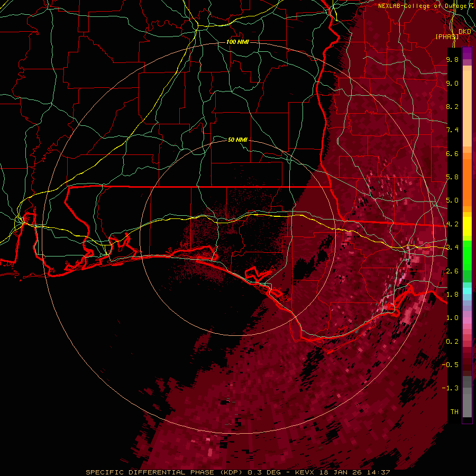Click the 9.8 value on the scale
Viewport: 476px width, 476px height.
click(x=452, y=59)
